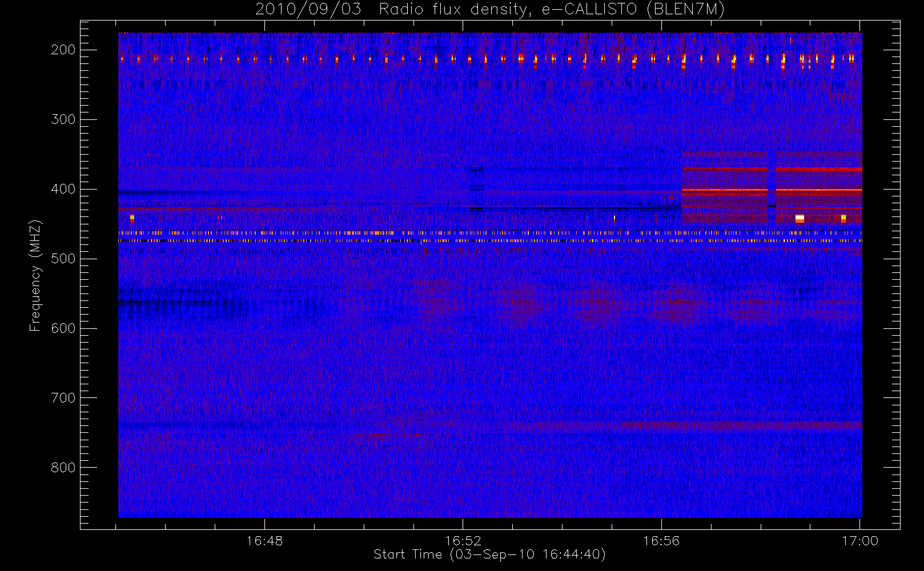Click the 16:52 time tick label

463,541
